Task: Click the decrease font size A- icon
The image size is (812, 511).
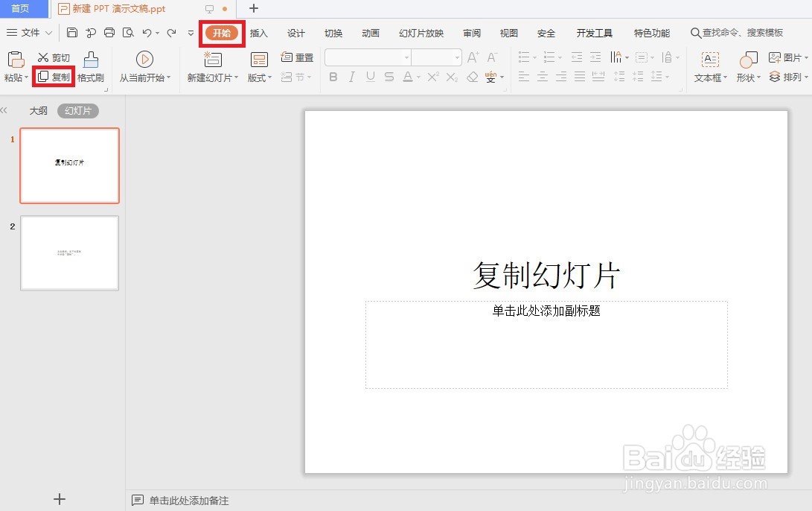Action: [493, 57]
